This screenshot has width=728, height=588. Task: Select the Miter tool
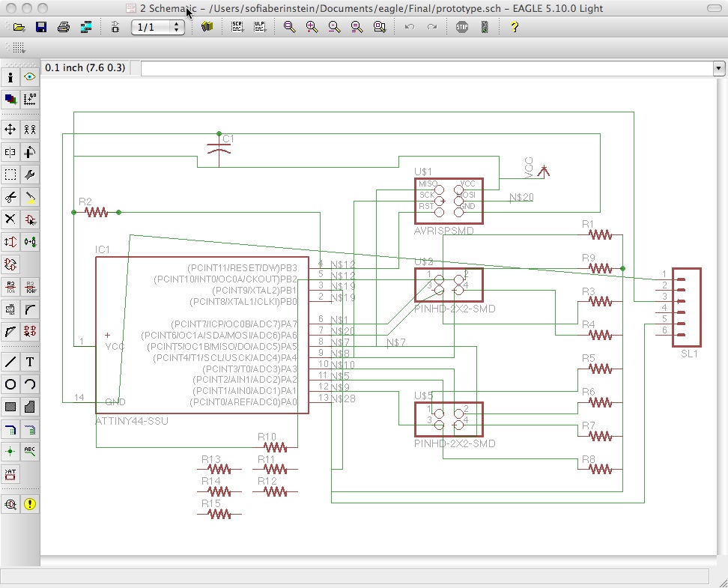pyautogui.click(x=30, y=309)
